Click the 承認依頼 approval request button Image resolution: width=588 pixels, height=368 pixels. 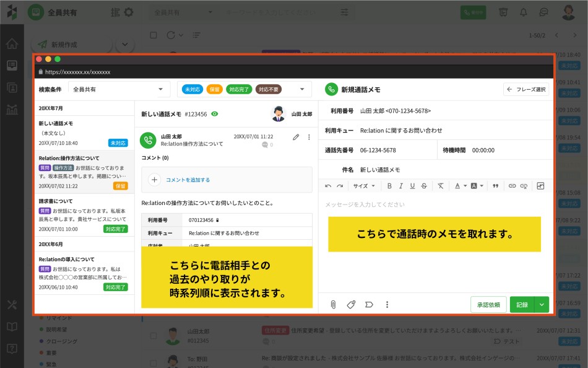488,304
